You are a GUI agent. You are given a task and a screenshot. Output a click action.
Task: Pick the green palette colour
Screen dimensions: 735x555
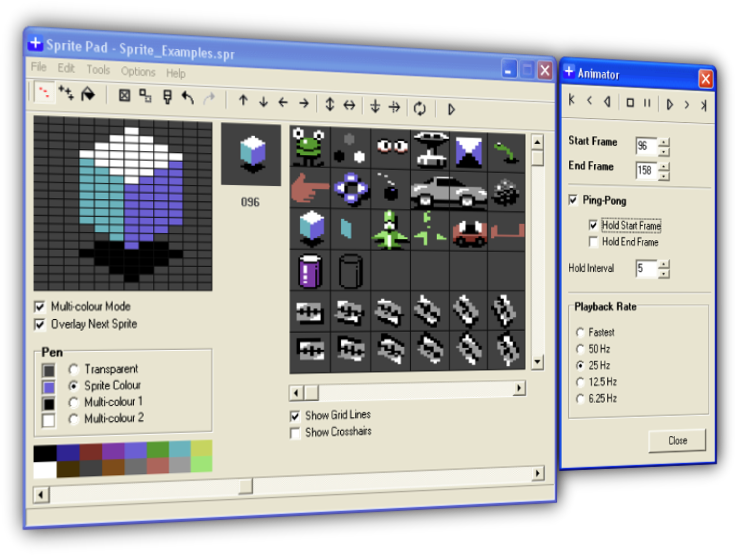(x=158, y=450)
